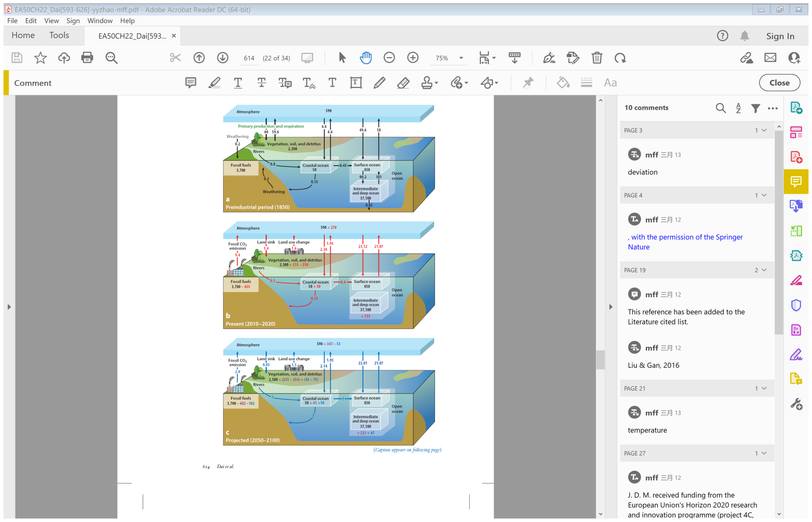The height and width of the screenshot is (522, 812).
Task: Select the strikethrough text tool
Action: tap(261, 82)
